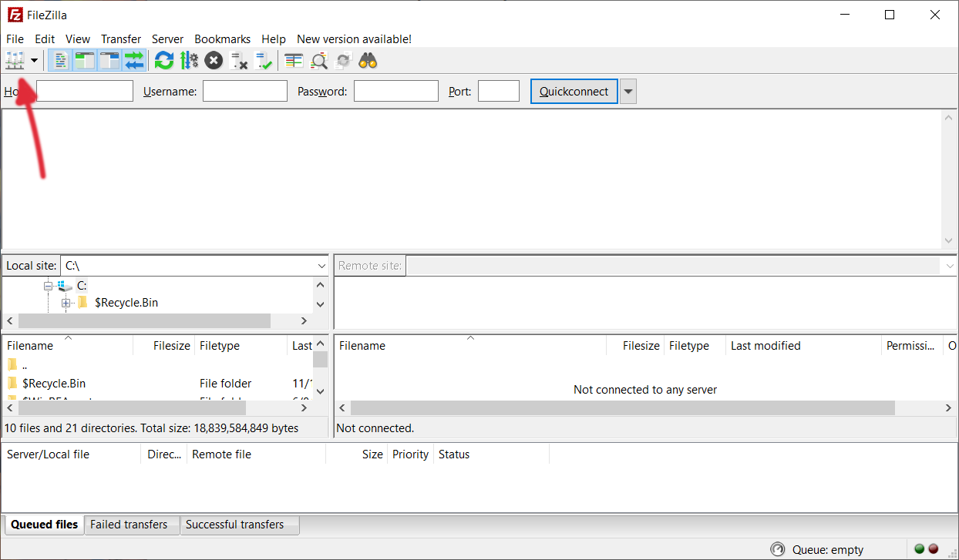Toggle remote directory tree display

point(109,60)
